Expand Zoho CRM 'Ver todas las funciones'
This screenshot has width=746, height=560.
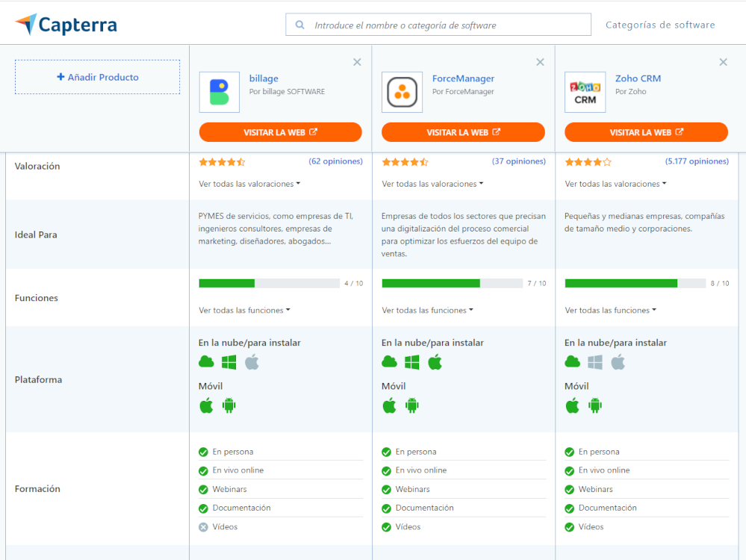(610, 310)
